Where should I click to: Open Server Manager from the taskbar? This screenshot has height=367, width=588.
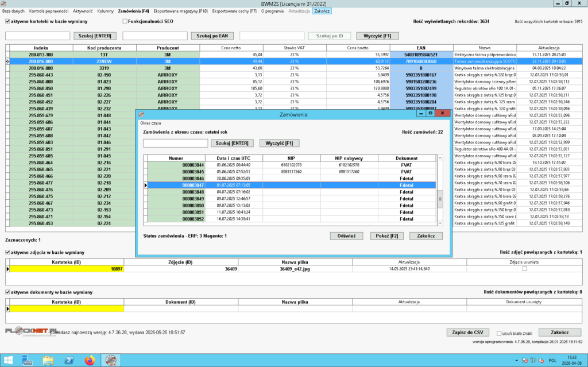tap(27, 360)
